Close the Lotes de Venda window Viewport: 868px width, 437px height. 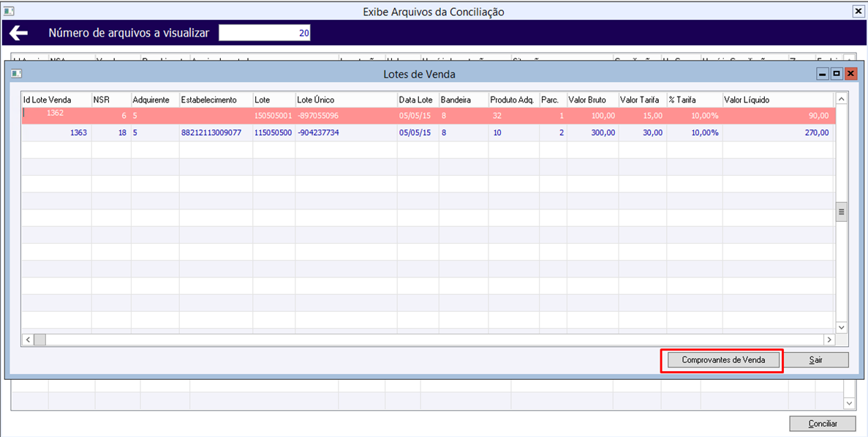point(850,74)
